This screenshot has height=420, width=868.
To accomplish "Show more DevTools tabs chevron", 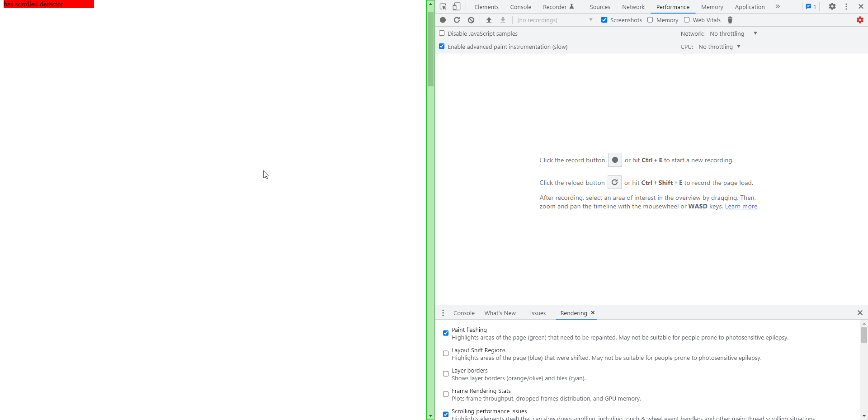I will 778,7.
